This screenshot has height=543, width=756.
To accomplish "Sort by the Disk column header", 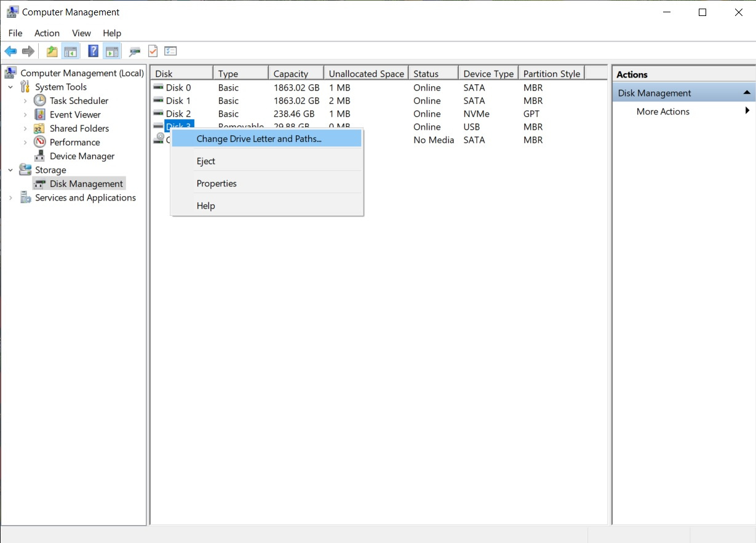I will coord(181,73).
